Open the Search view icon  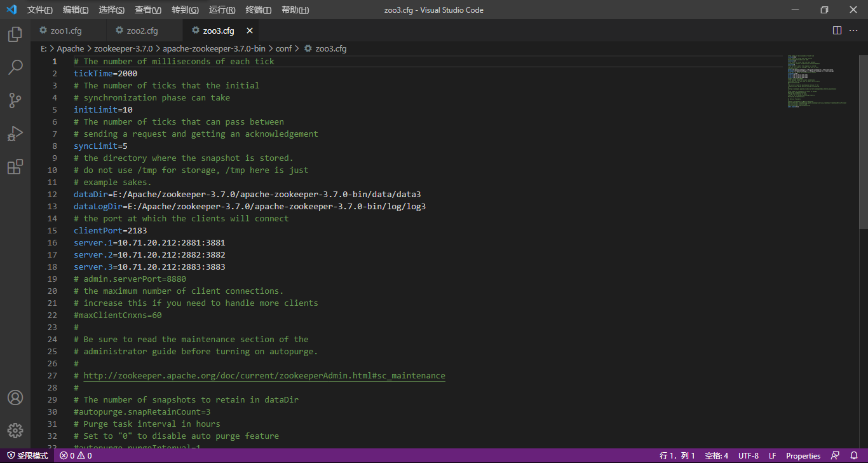[x=15, y=67]
